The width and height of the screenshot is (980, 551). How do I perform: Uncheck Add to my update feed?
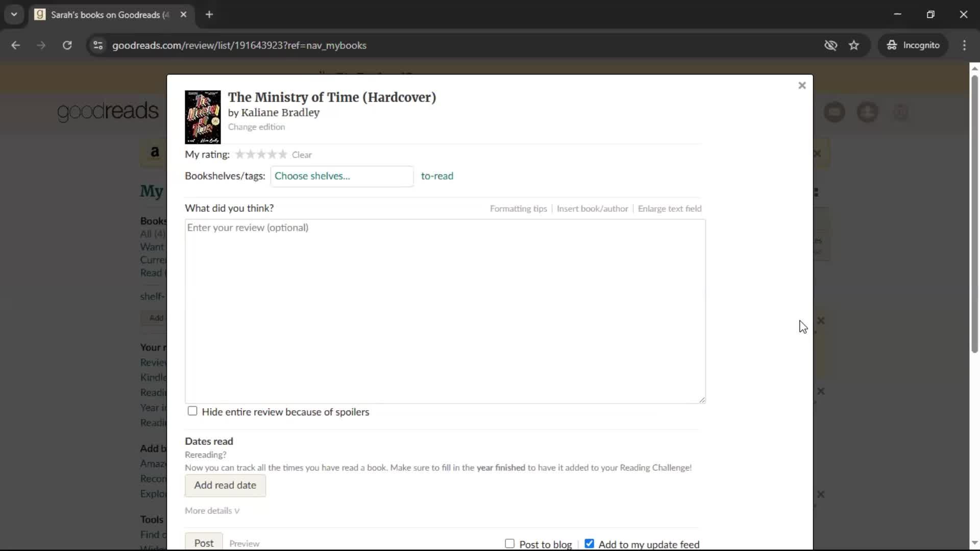[589, 544]
